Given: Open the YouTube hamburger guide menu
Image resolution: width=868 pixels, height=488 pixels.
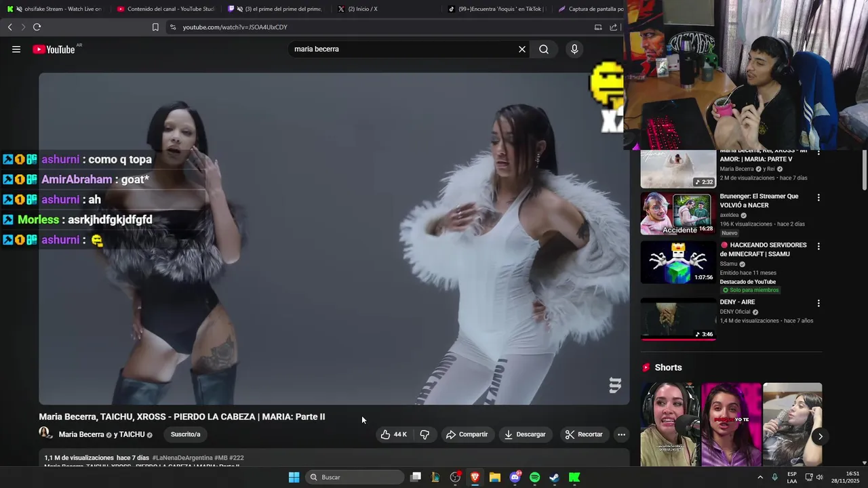Looking at the screenshot, I should tap(16, 49).
